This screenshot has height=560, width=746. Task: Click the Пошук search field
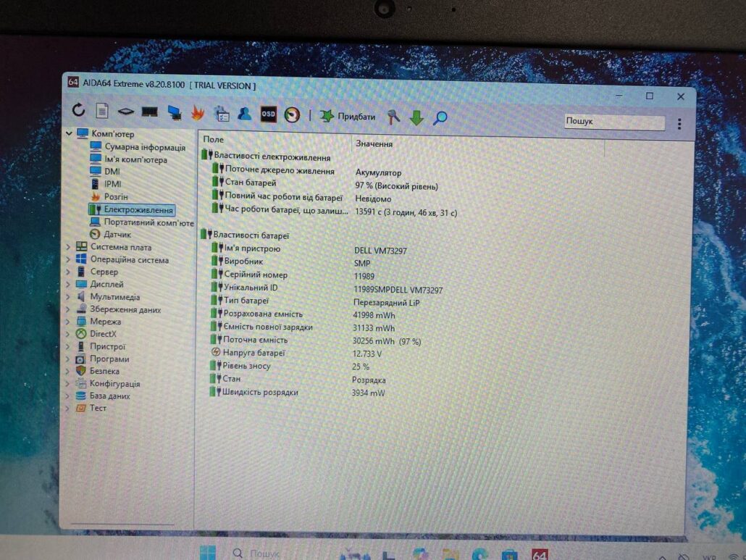click(613, 122)
